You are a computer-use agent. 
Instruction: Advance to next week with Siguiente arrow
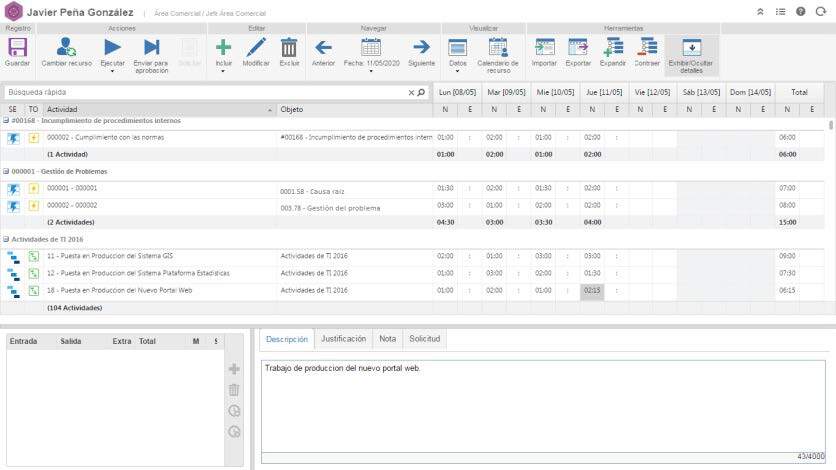(421, 48)
